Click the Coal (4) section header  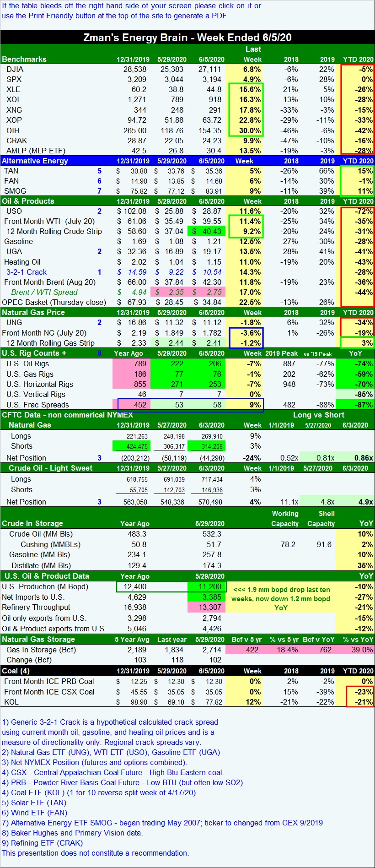[x=16, y=671]
